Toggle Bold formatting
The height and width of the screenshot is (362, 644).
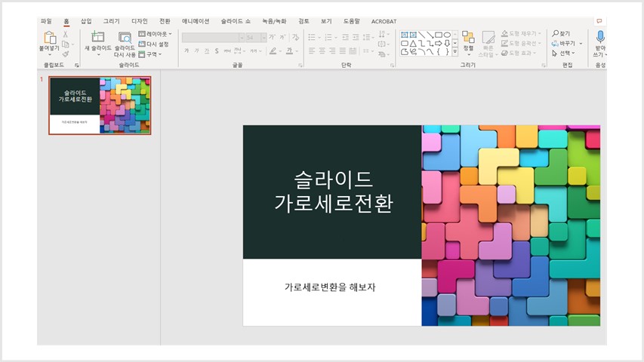point(186,51)
